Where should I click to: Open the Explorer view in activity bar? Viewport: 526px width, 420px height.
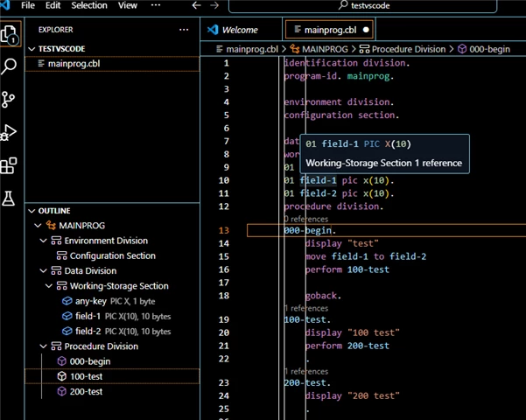pos(9,34)
